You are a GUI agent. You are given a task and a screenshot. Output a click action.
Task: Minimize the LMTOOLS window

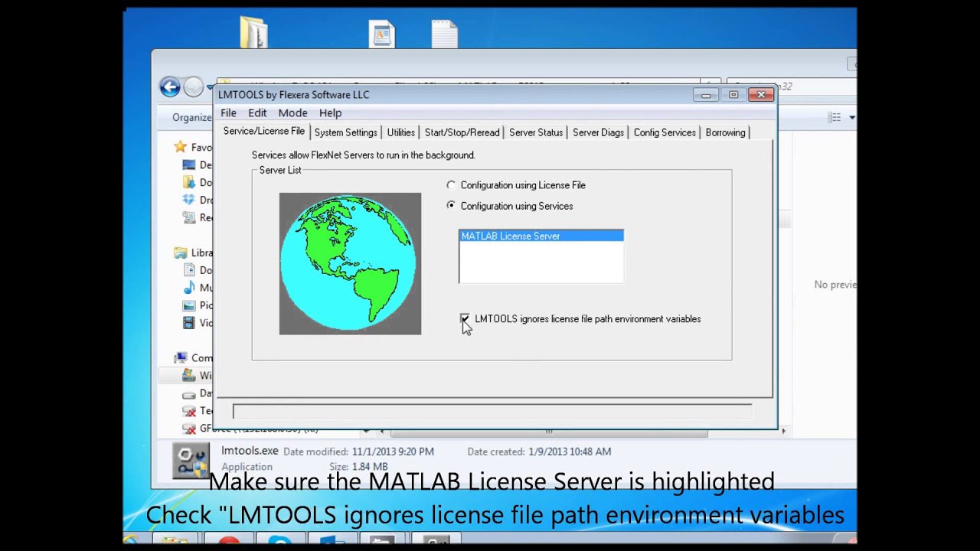[706, 95]
